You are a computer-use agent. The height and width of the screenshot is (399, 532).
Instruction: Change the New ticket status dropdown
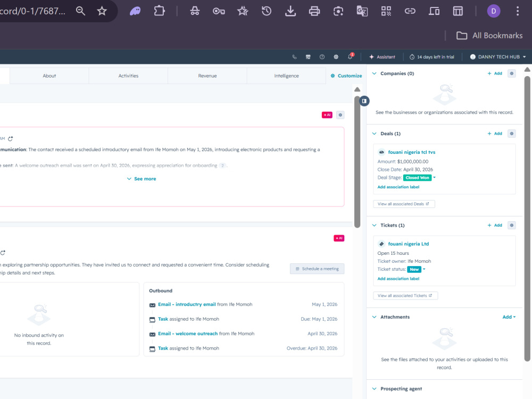coord(417,269)
